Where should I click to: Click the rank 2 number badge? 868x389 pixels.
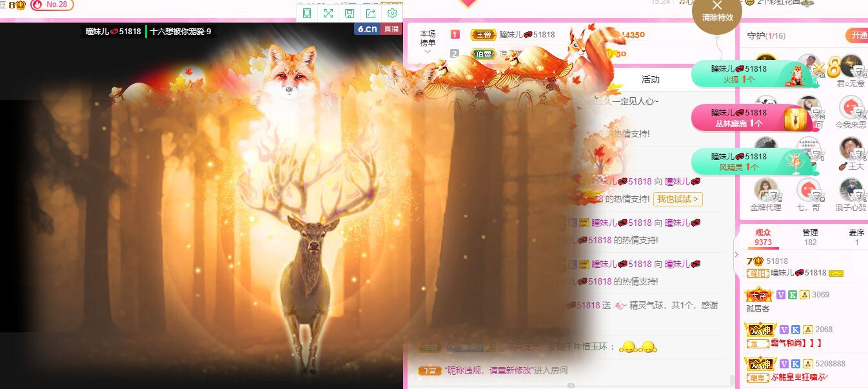[x=455, y=54]
